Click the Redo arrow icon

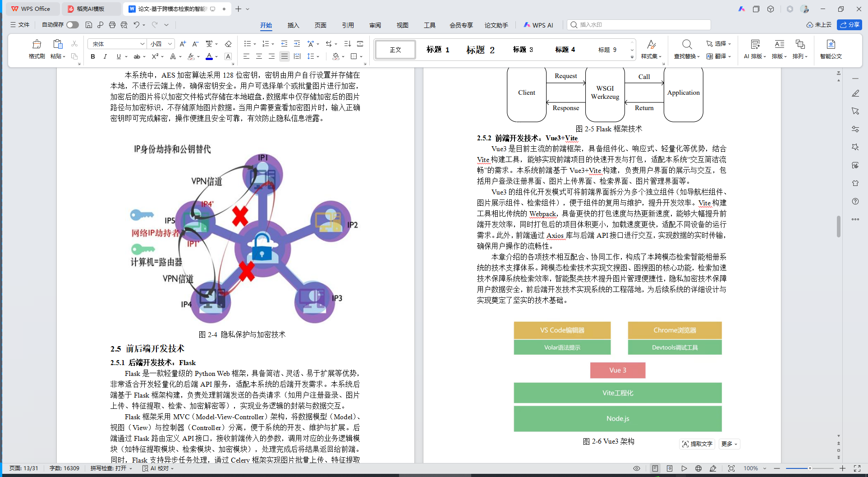click(155, 25)
